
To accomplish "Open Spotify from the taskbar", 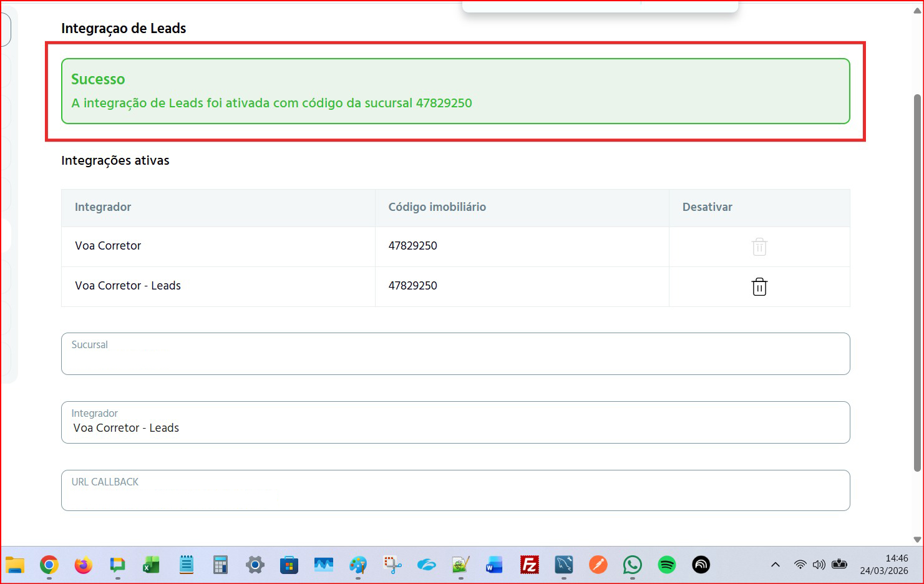I will coord(666,565).
